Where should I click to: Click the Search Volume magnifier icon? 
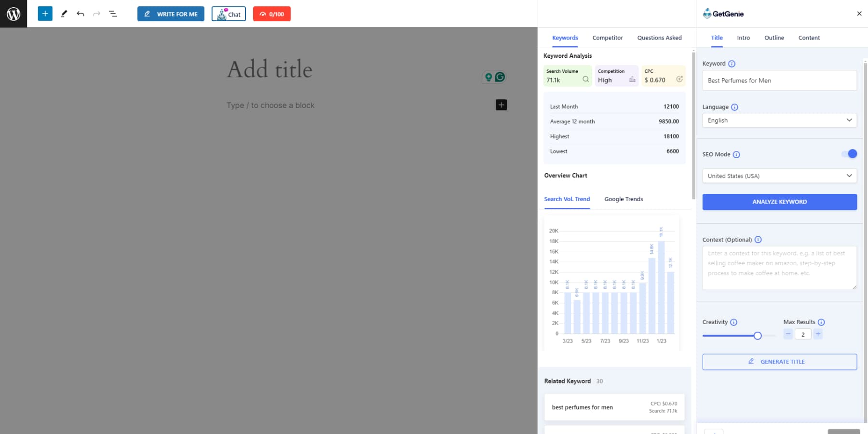tap(585, 78)
